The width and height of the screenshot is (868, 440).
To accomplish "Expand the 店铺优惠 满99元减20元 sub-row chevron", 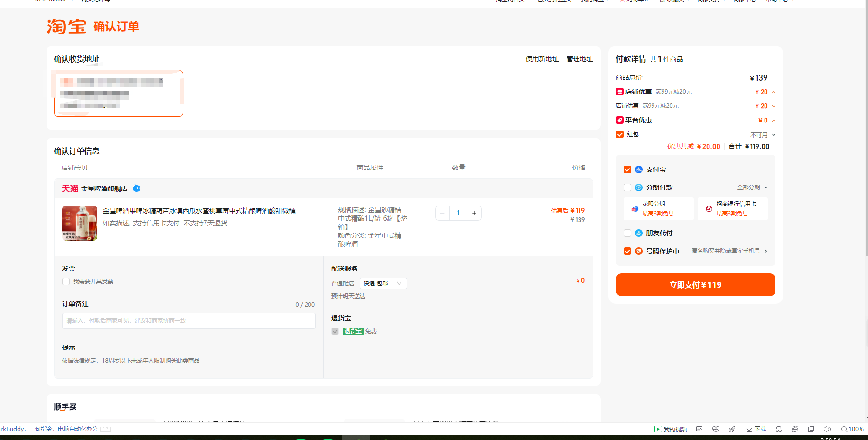I will pyautogui.click(x=774, y=106).
